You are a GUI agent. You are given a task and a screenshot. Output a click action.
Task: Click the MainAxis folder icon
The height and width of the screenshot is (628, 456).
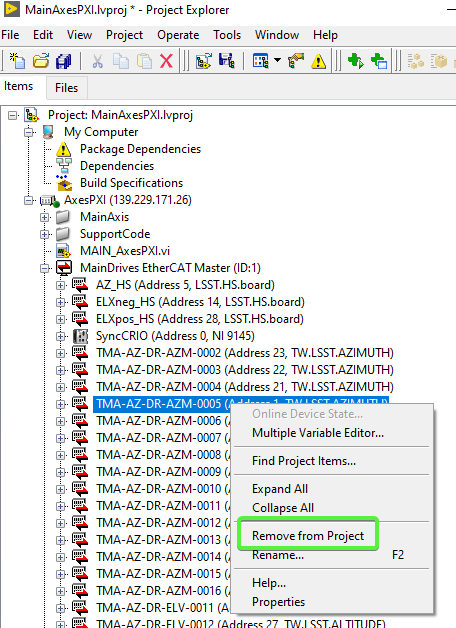pos(63,217)
